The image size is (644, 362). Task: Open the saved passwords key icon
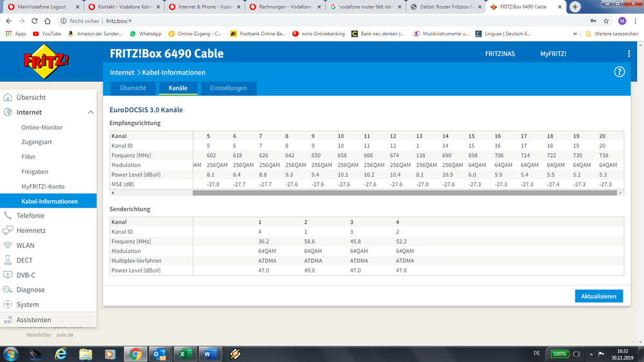[x=593, y=21]
